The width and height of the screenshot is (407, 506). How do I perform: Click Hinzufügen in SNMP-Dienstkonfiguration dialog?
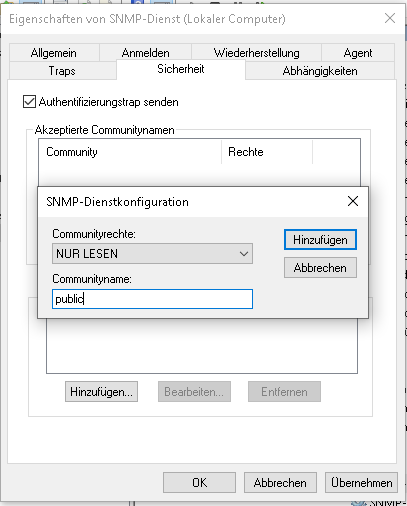pyautogui.click(x=320, y=240)
